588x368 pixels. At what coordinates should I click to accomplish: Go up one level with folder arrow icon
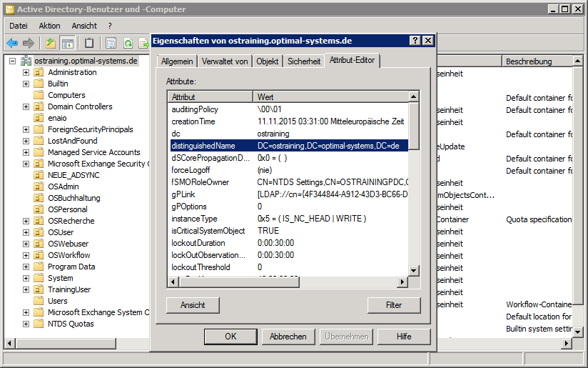pos(51,43)
